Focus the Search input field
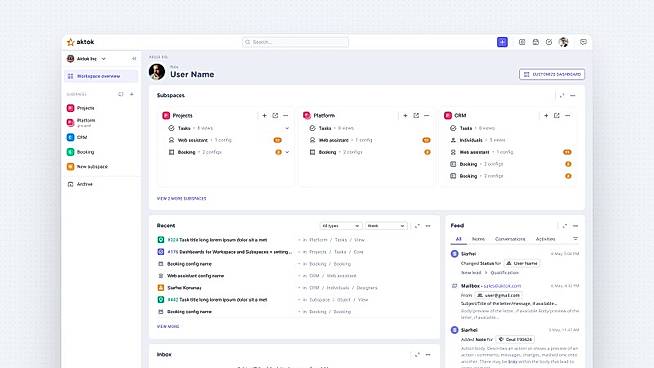This screenshot has width=654, height=368. pos(295,42)
